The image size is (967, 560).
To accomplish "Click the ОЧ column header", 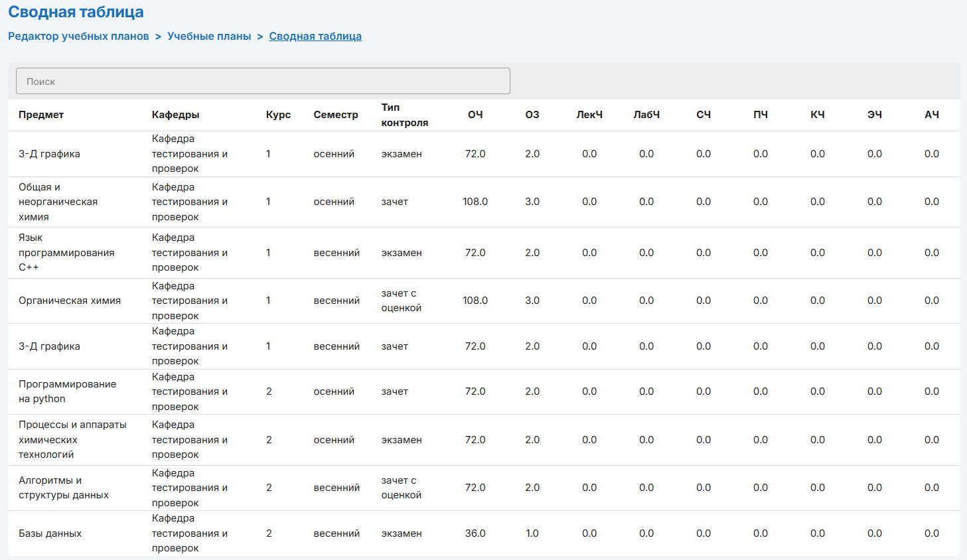I will [x=475, y=115].
